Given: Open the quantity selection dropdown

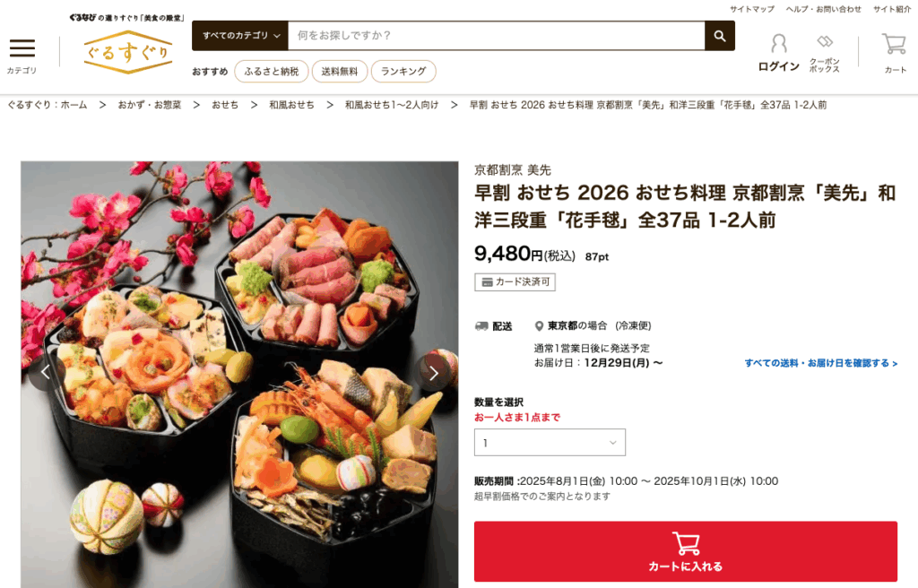Looking at the screenshot, I should (550, 442).
